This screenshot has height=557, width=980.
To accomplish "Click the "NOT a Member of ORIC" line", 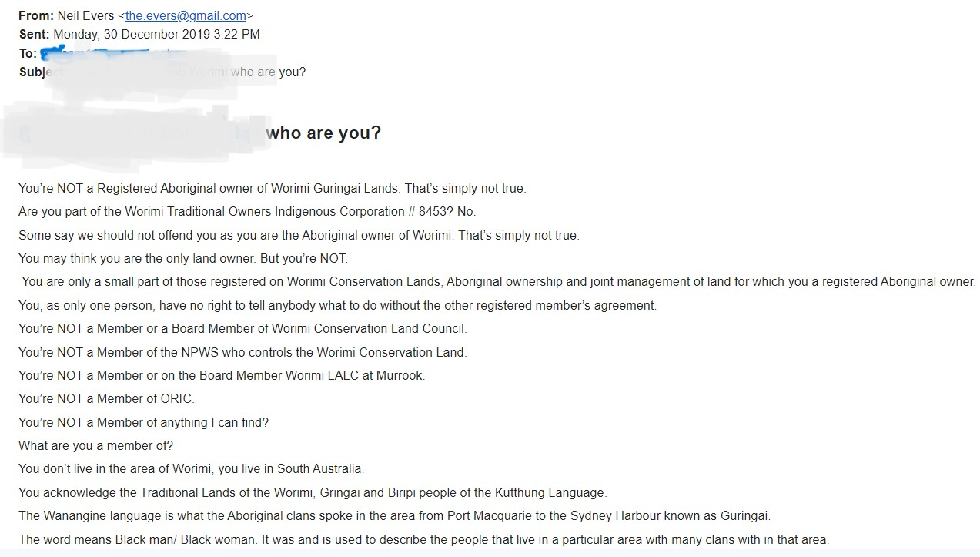I will [x=106, y=399].
